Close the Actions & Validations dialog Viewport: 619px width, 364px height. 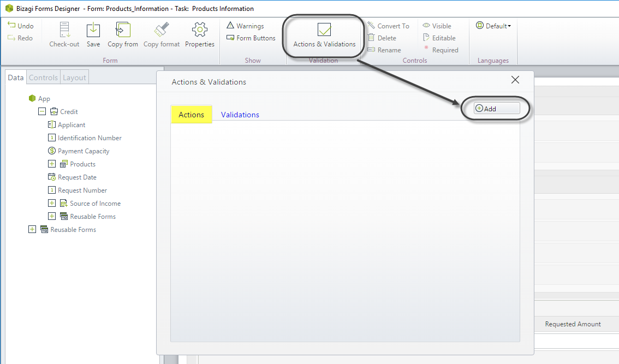(x=515, y=80)
